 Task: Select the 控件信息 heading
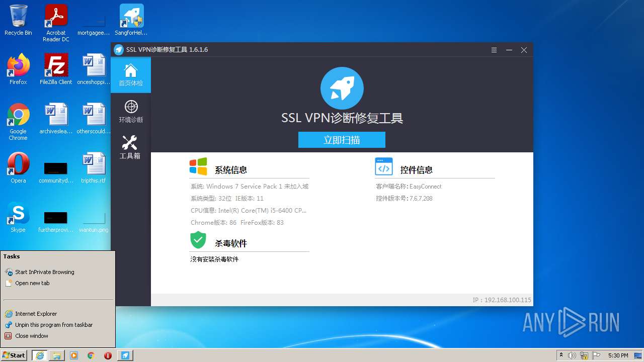417,170
